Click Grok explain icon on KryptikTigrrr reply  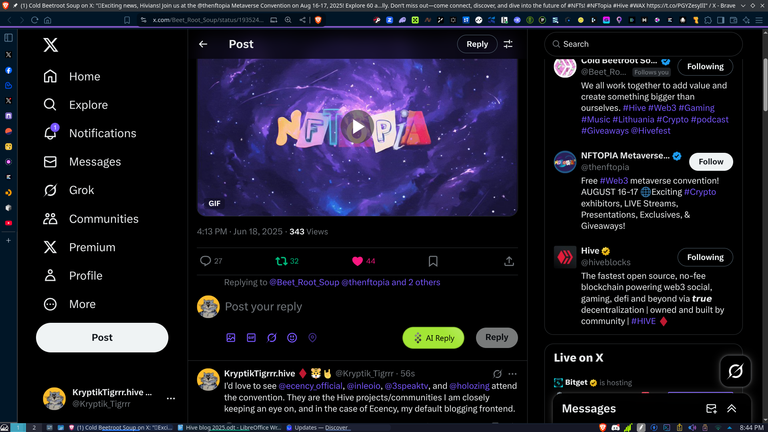pos(497,374)
